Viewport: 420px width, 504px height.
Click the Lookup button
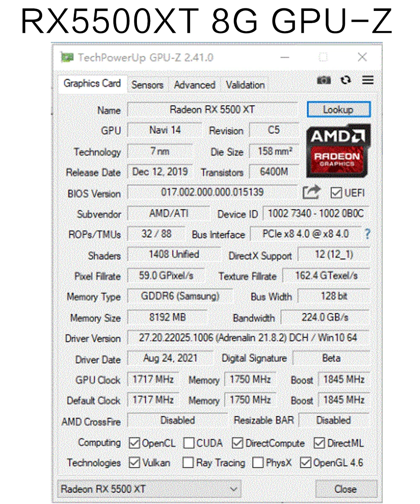338,110
